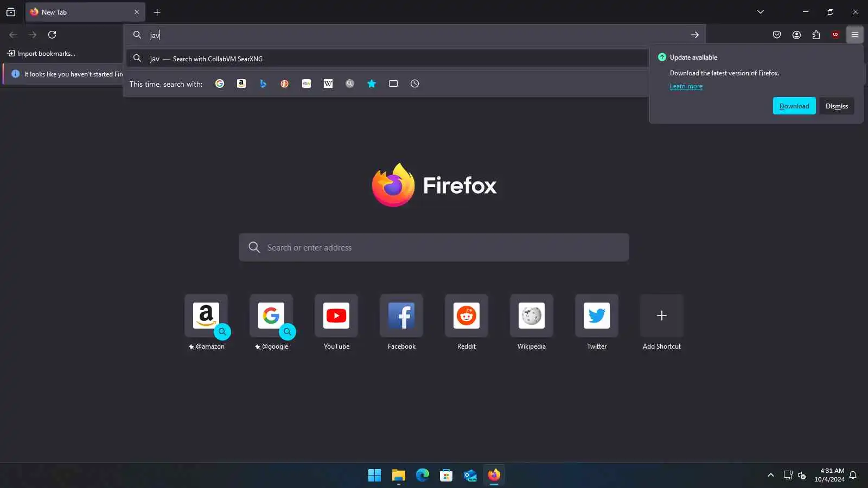Open a new tab with the plus button
The image size is (868, 488).
pos(157,12)
